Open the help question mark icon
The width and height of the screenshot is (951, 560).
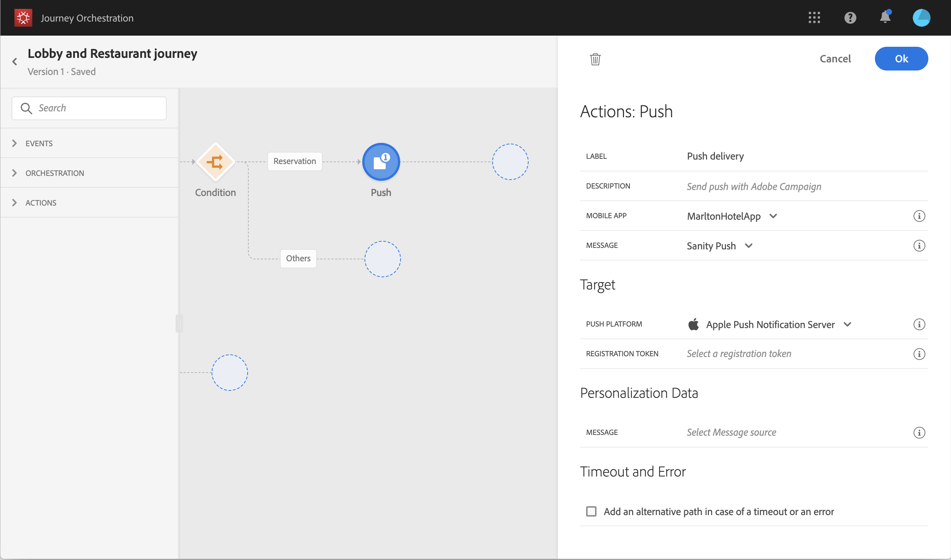[850, 18]
